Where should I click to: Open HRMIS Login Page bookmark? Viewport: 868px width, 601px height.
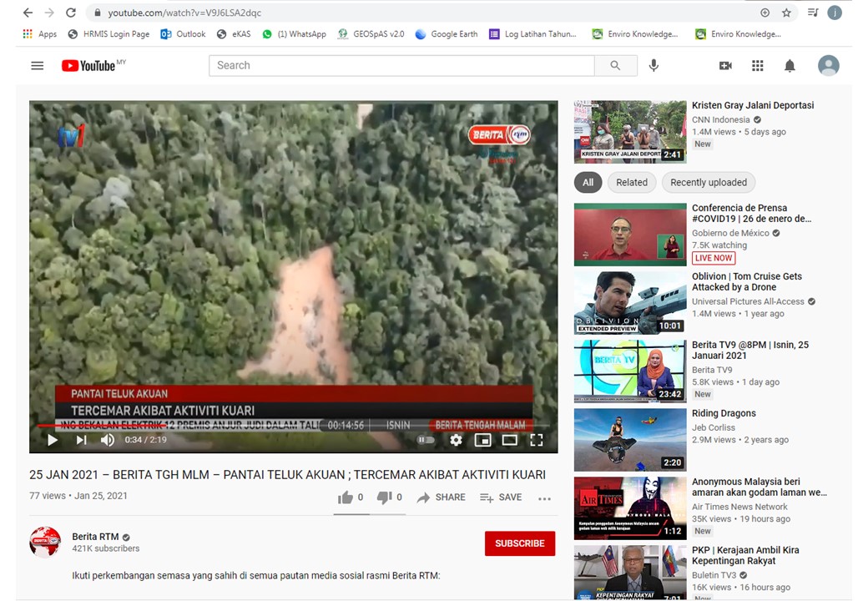(108, 33)
